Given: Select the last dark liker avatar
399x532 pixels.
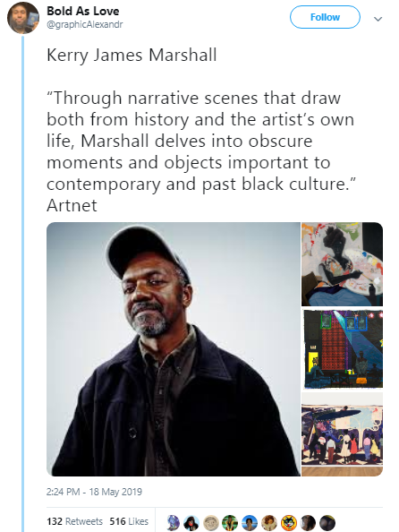Looking at the screenshot, I should tap(327, 522).
